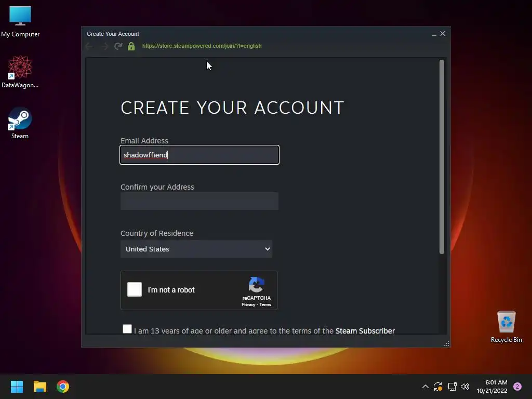Open the Steam Subscriber agreement link

(x=365, y=331)
